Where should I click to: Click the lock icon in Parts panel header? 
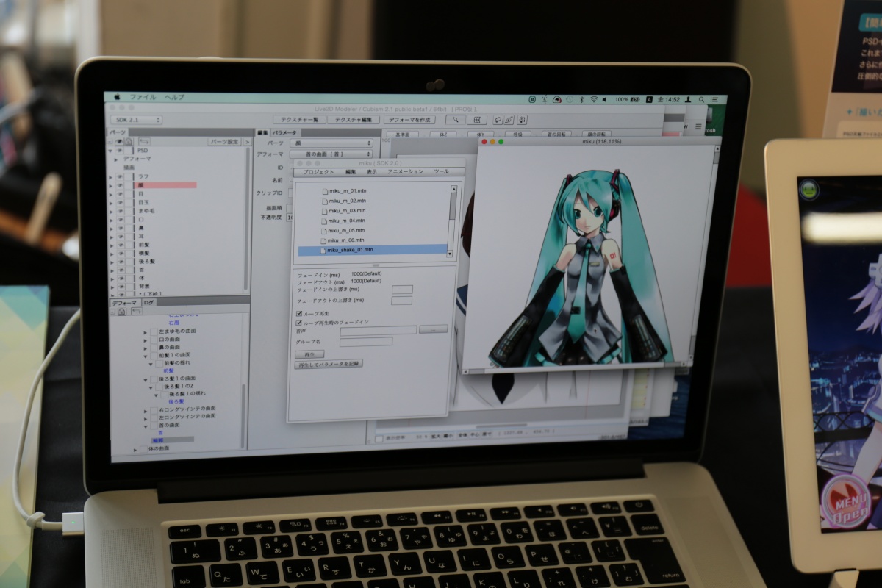pyautogui.click(x=128, y=142)
